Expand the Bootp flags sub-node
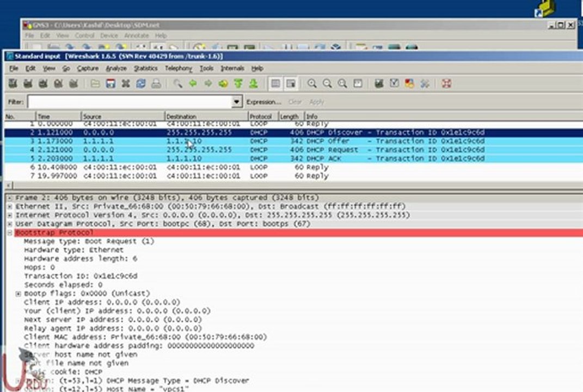Image resolution: width=583 pixels, height=392 pixels. (x=18, y=294)
